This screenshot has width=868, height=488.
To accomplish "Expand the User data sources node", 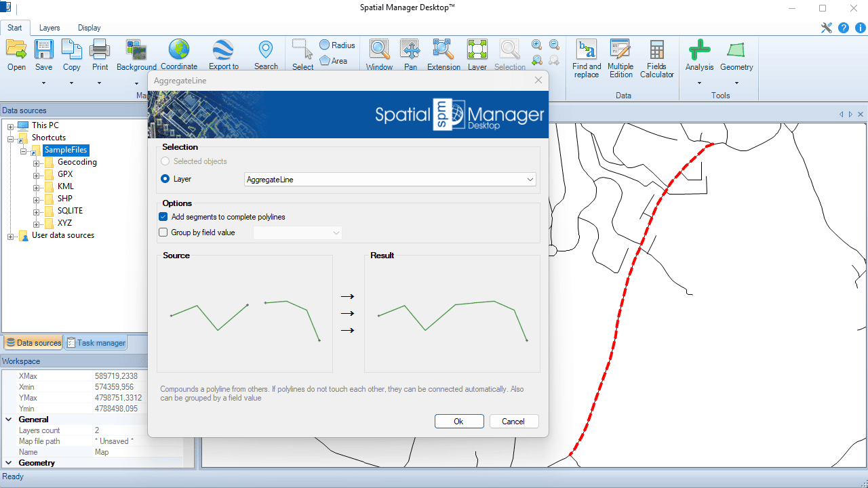I will point(11,236).
